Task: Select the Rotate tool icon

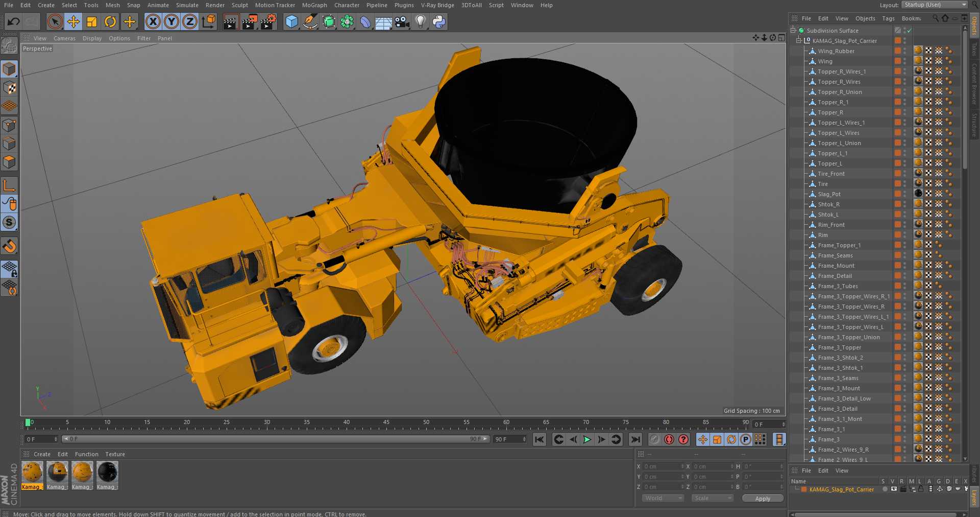Action: (110, 21)
